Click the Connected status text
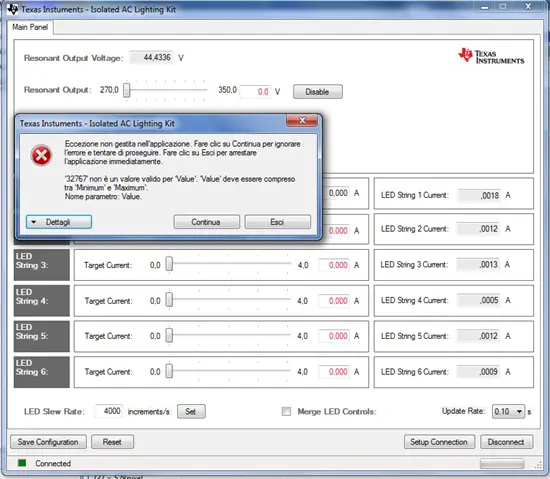550x479 pixels. tap(53, 464)
